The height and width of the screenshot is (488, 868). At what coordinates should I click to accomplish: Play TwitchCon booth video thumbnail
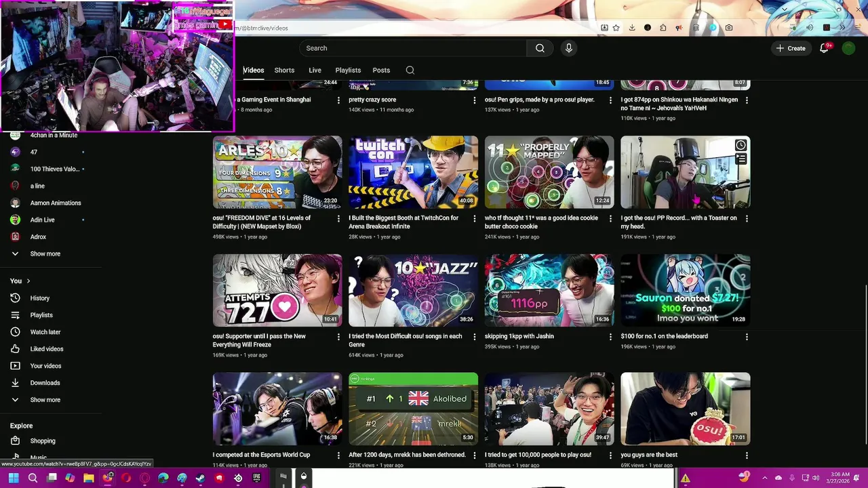pyautogui.click(x=413, y=172)
